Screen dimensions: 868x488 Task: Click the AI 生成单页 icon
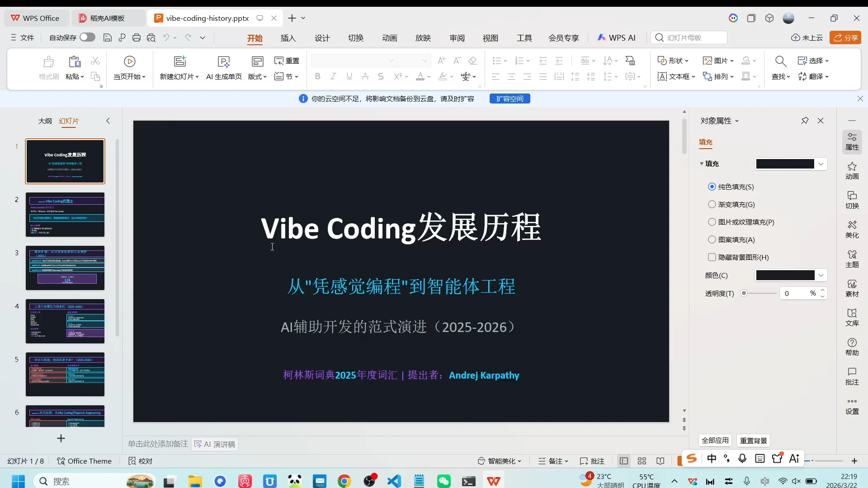coord(224,61)
